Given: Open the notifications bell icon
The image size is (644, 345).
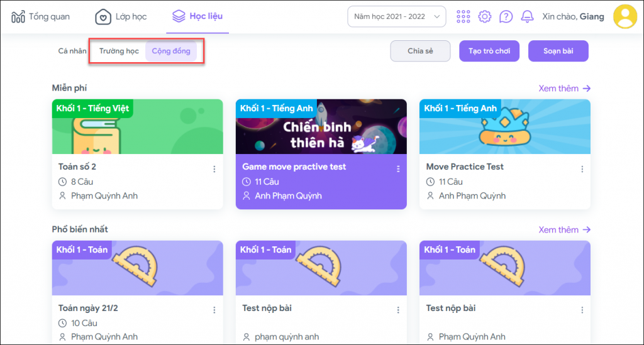Looking at the screenshot, I should [x=527, y=16].
